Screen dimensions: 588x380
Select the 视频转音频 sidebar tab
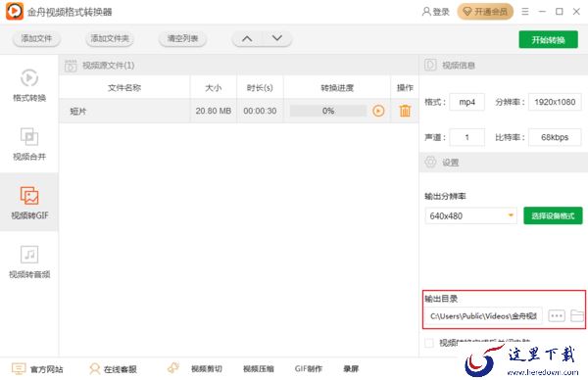click(29, 261)
